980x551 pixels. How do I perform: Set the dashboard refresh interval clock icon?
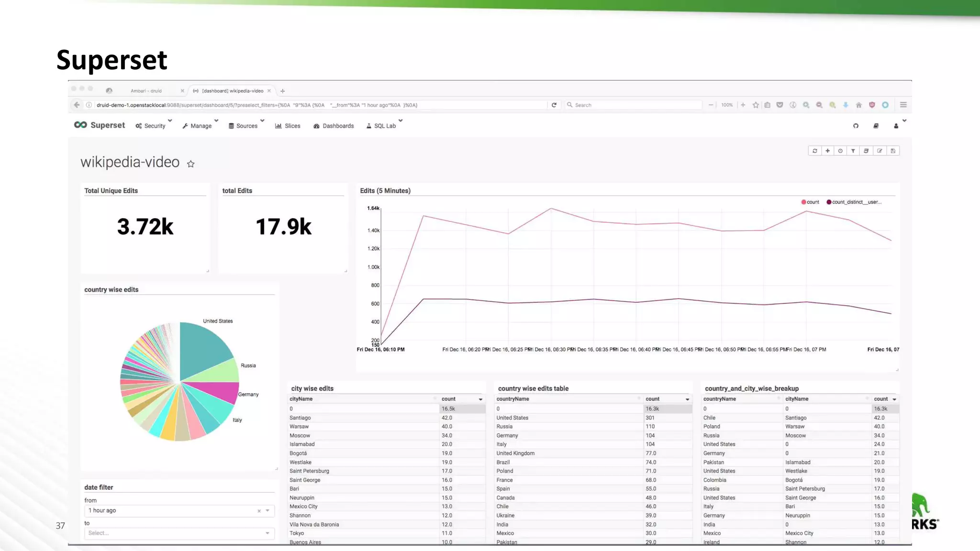[x=840, y=151]
